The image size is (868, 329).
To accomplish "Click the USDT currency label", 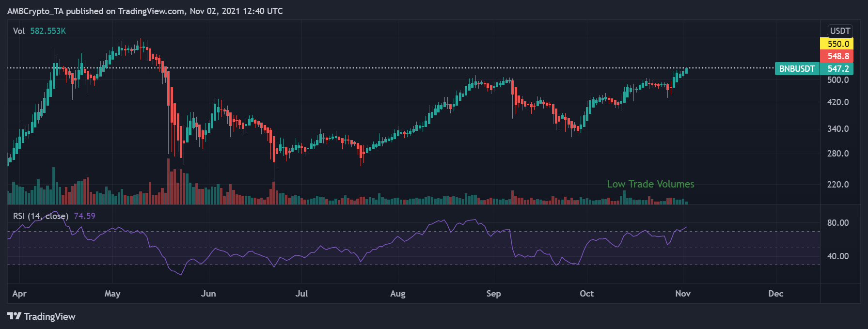I will (840, 31).
